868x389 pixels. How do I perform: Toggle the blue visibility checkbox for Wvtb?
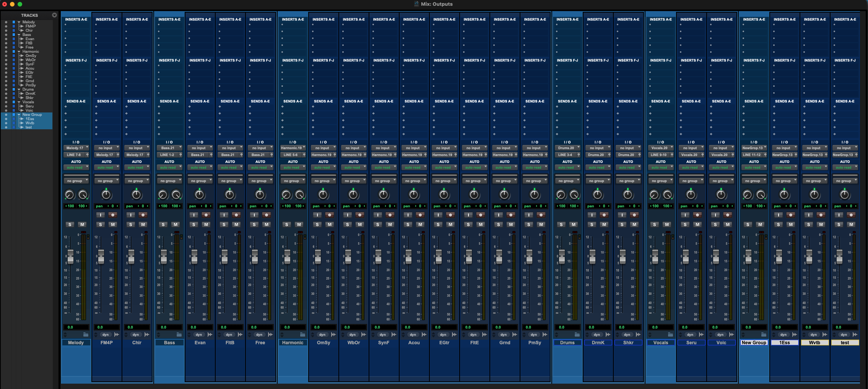coord(14,123)
